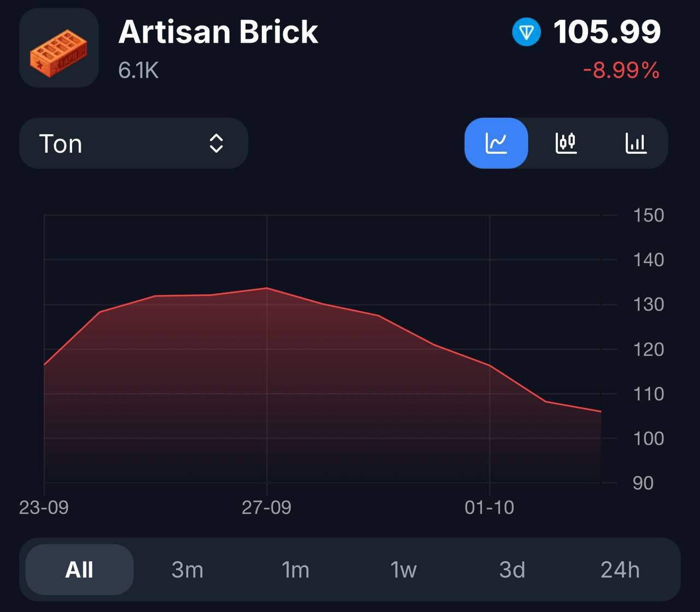Switch to bar chart view

point(635,143)
